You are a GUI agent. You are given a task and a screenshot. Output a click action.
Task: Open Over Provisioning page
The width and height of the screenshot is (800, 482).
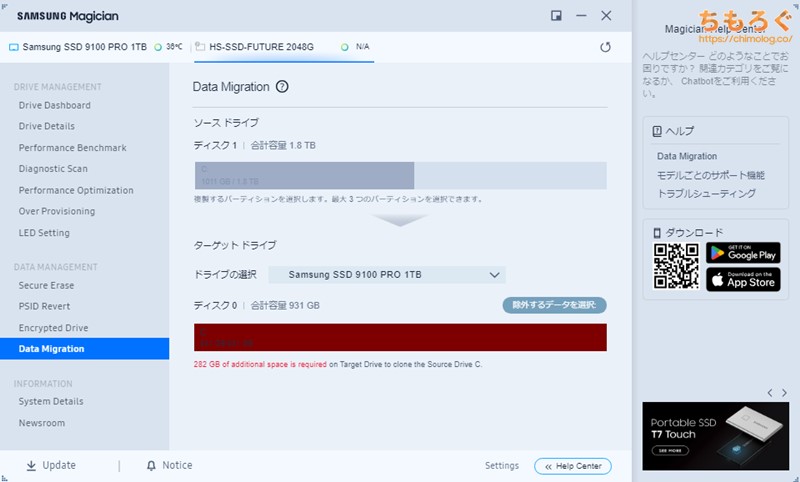(x=57, y=211)
